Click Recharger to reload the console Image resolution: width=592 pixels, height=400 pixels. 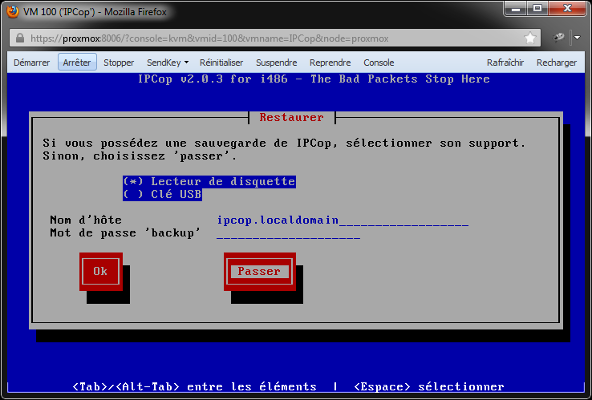(557, 62)
